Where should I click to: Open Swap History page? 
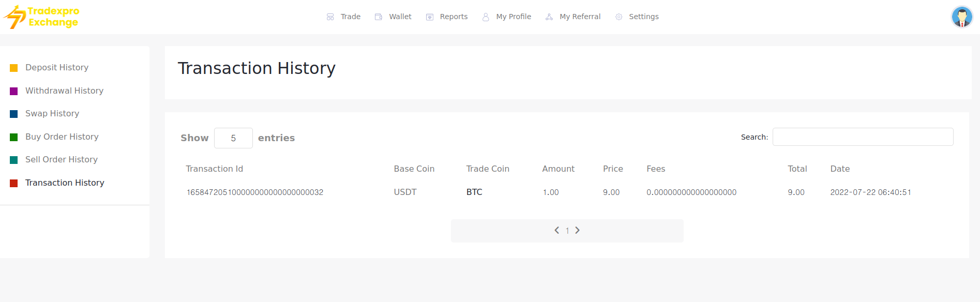(x=52, y=114)
